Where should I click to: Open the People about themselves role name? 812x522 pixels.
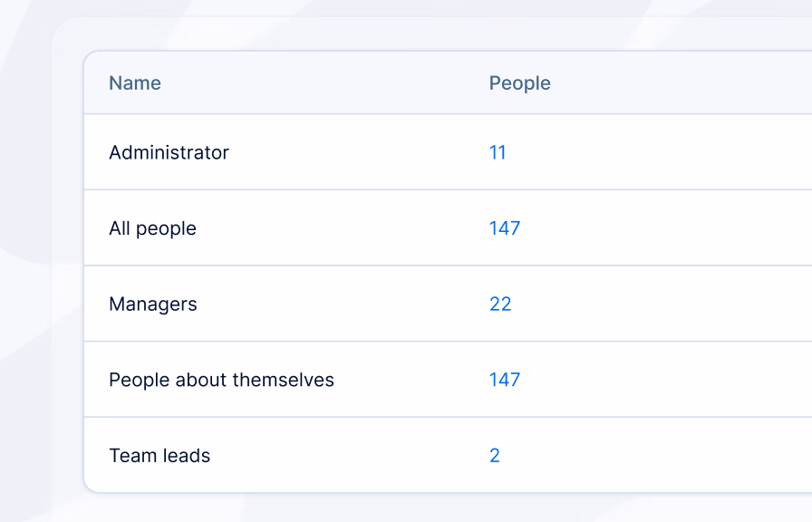coord(221,380)
